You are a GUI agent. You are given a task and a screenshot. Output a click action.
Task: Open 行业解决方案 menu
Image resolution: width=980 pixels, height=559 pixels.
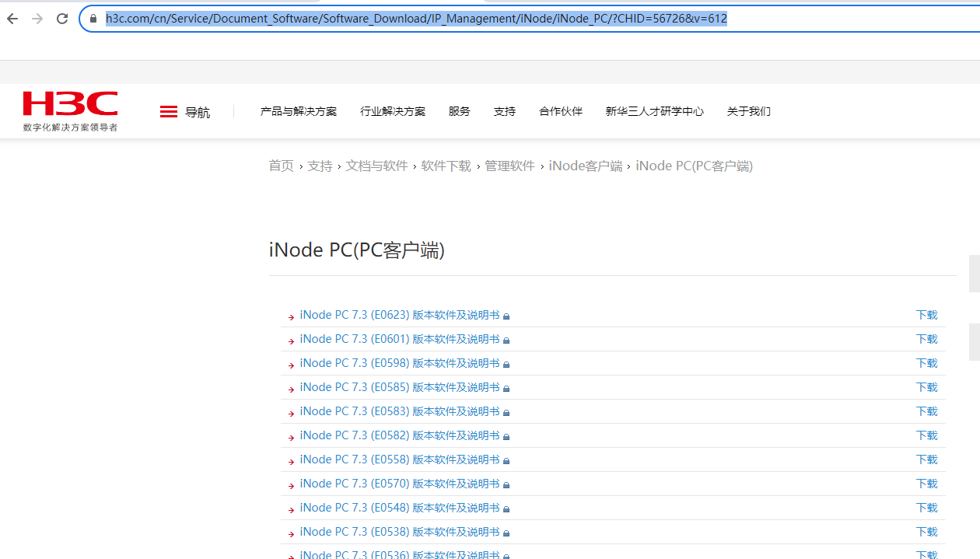tap(393, 111)
